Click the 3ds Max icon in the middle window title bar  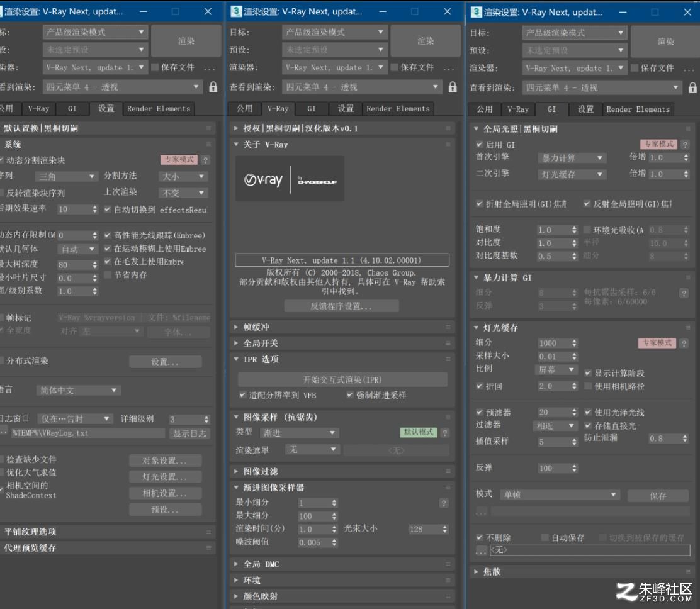click(235, 11)
